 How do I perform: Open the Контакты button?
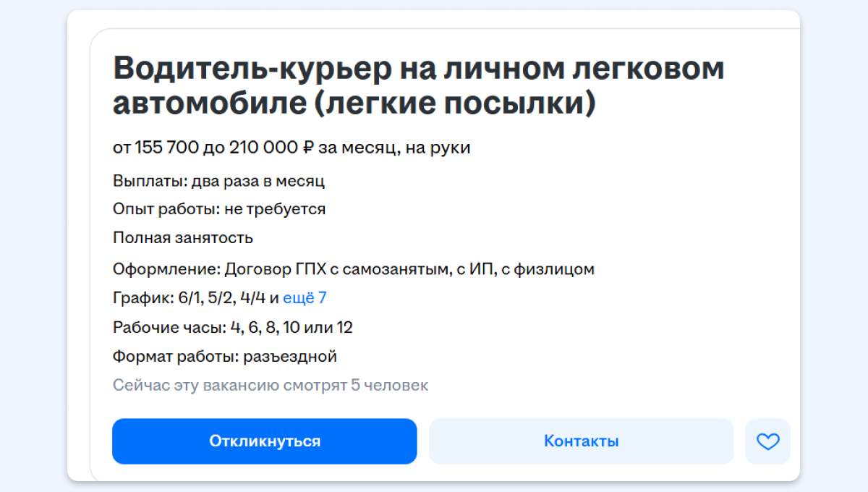(x=581, y=441)
